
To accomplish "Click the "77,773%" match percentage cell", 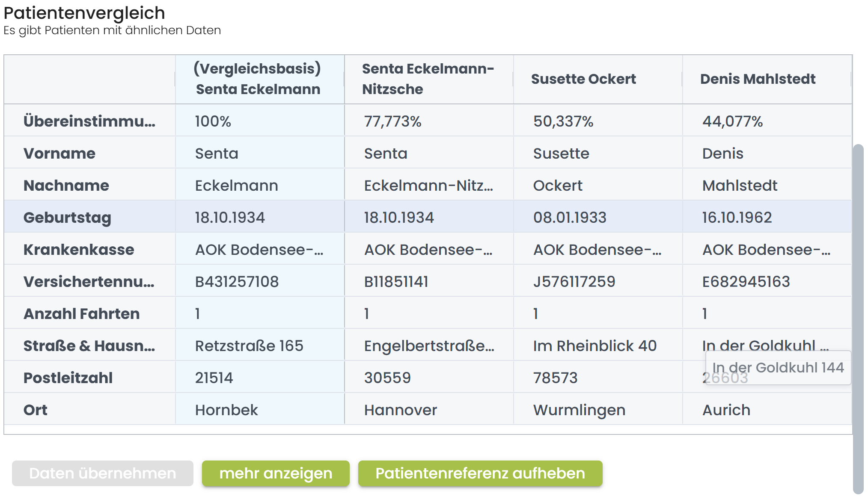I will (391, 121).
